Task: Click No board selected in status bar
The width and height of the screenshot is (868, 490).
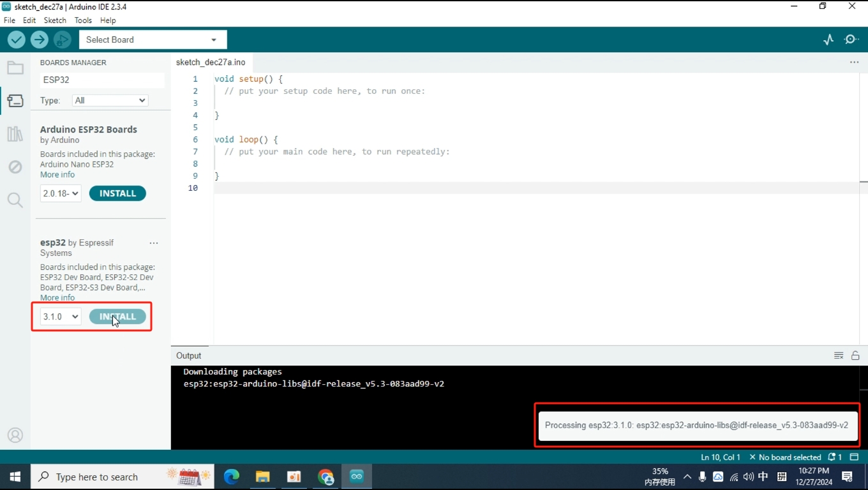Action: coord(785,457)
